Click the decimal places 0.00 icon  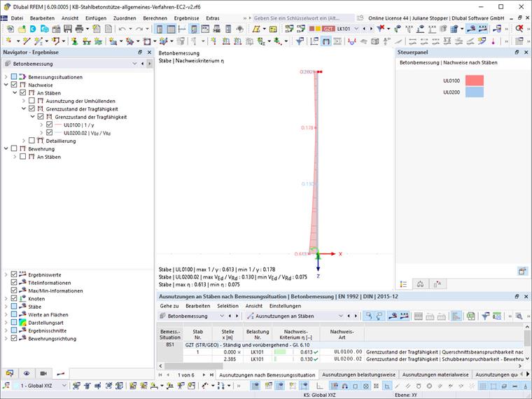coord(497,316)
